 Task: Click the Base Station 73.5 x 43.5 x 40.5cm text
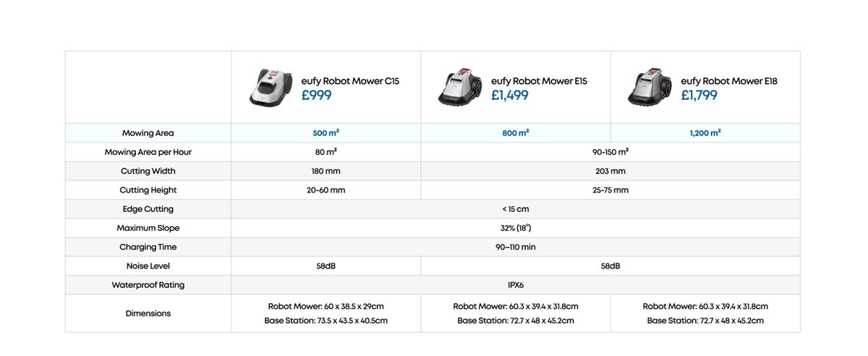pos(326,321)
